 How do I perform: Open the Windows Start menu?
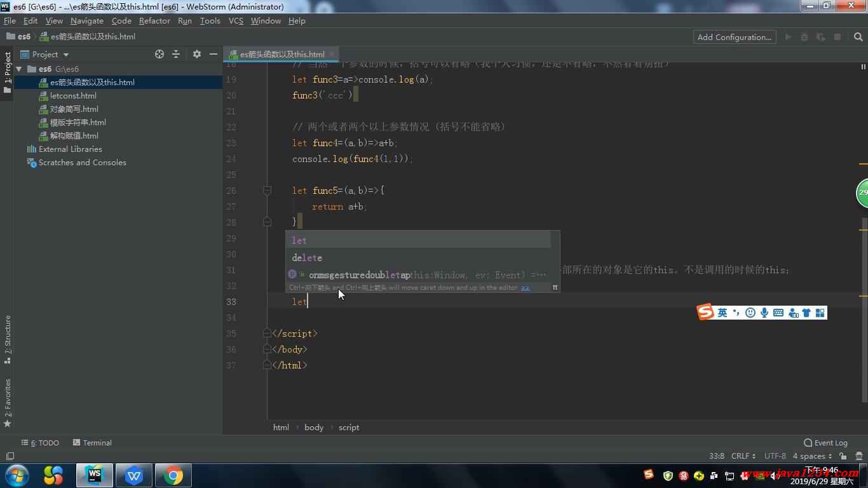click(17, 475)
